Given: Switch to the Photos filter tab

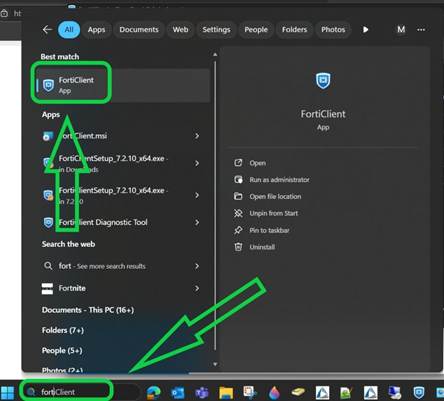Looking at the screenshot, I should tap(333, 30).
